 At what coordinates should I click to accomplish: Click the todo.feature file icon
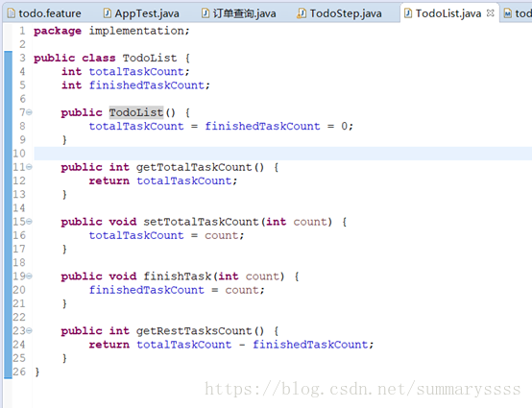pos(12,13)
